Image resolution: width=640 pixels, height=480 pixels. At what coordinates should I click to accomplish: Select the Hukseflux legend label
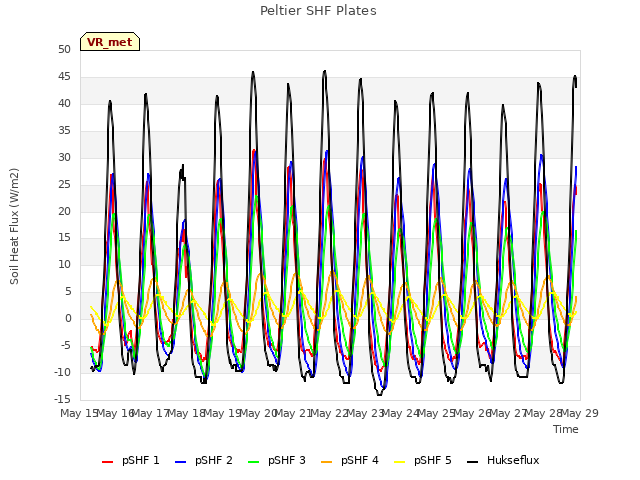[513, 460]
